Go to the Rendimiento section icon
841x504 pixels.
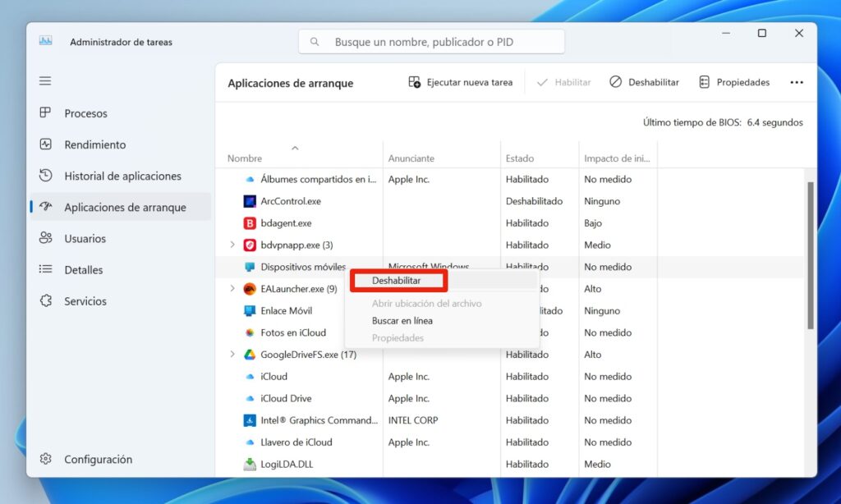(x=45, y=144)
